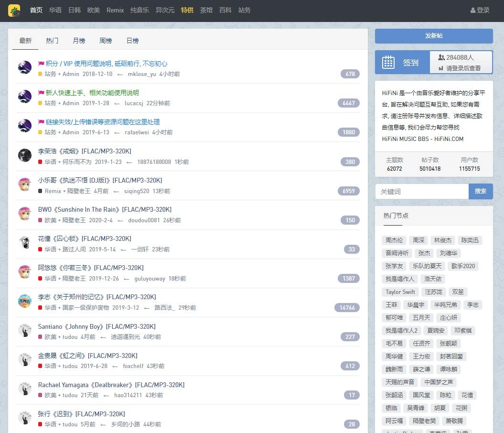Open the Taylor Swift hot node tag
The width and height of the screenshot is (504, 433).
[400, 292]
